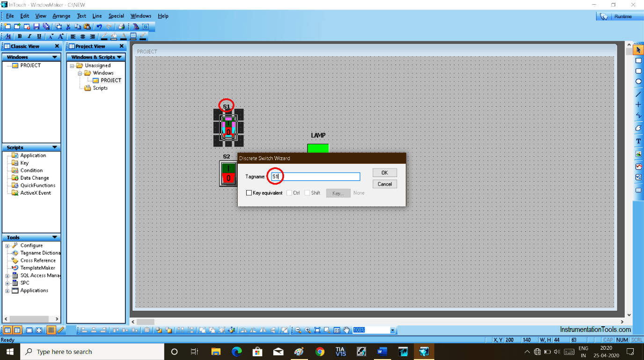644x360 pixels.
Task: Close the Classic View panel
Action: tap(57, 46)
